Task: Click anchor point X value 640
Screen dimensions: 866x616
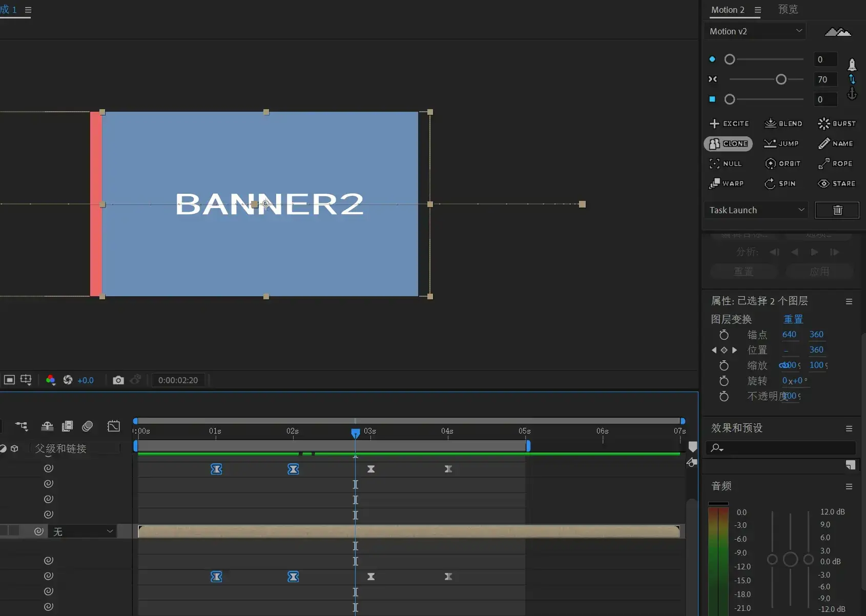Action: 789,334
